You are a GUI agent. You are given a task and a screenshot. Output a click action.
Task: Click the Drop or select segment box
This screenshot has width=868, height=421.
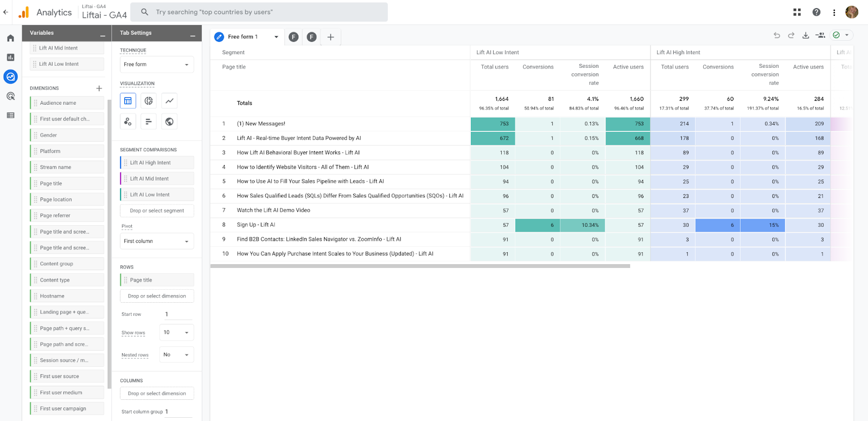pyautogui.click(x=157, y=210)
